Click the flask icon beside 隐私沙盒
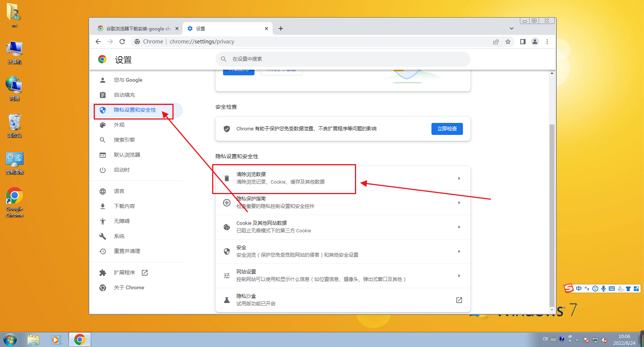 [x=227, y=300]
